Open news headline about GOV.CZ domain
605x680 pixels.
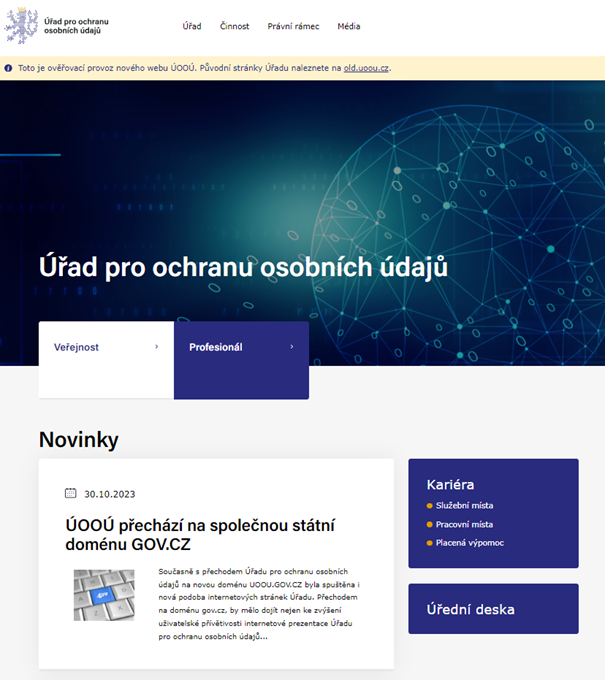(200, 534)
